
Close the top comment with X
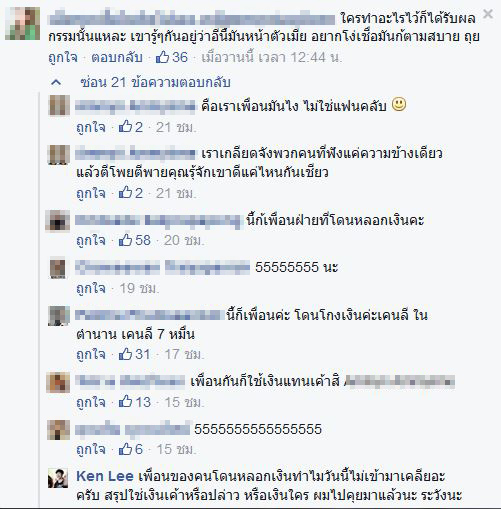tap(488, 14)
